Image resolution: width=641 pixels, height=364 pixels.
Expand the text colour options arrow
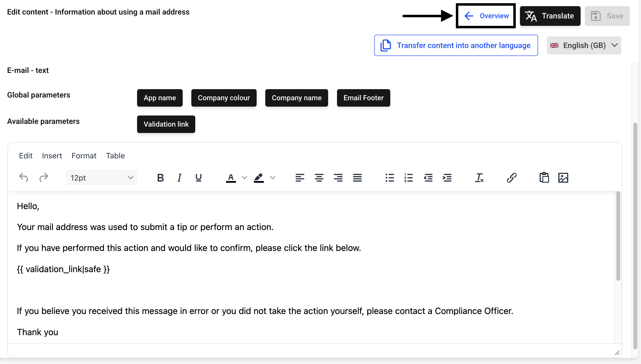tap(244, 178)
